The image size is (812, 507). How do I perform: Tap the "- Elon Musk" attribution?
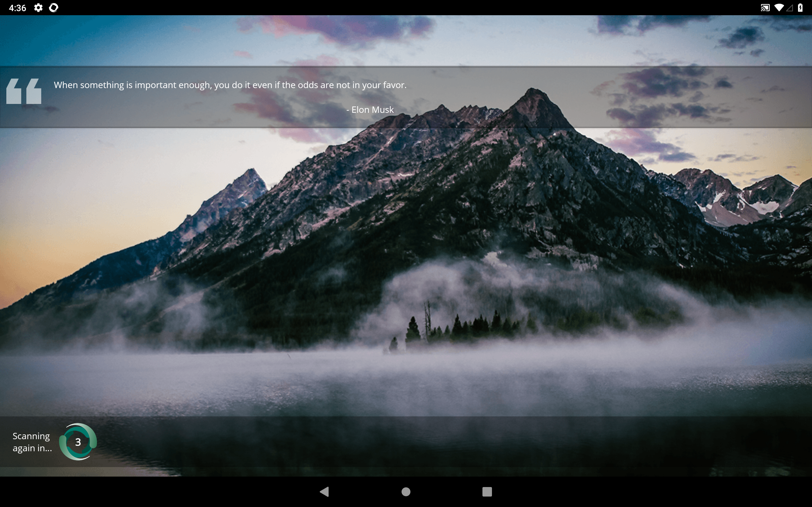coord(370,110)
